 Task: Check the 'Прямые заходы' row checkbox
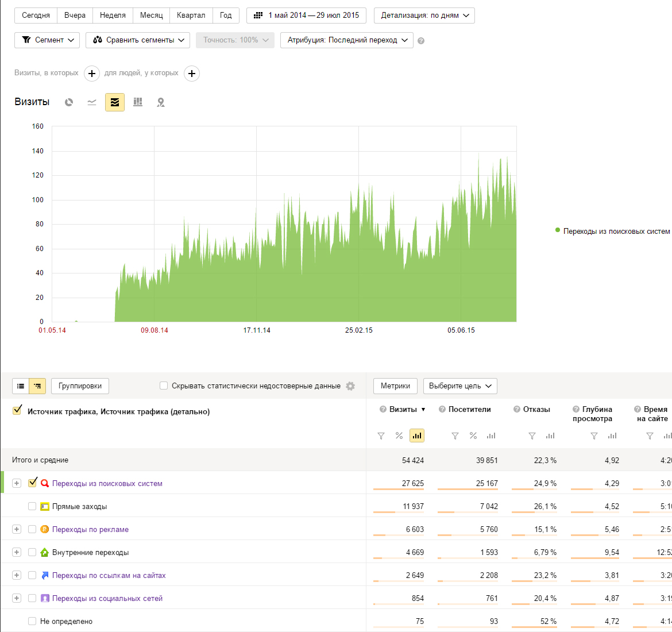(32, 506)
